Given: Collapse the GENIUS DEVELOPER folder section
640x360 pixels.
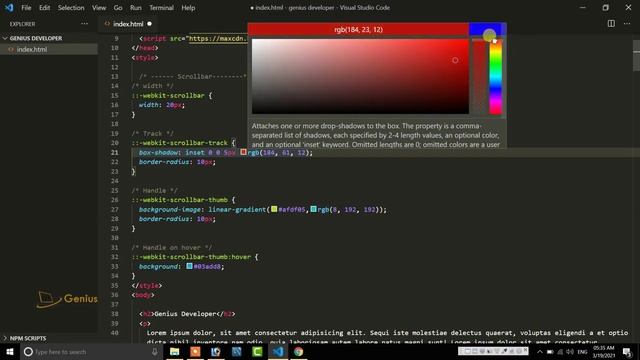Looking at the screenshot, I should [x=36, y=38].
